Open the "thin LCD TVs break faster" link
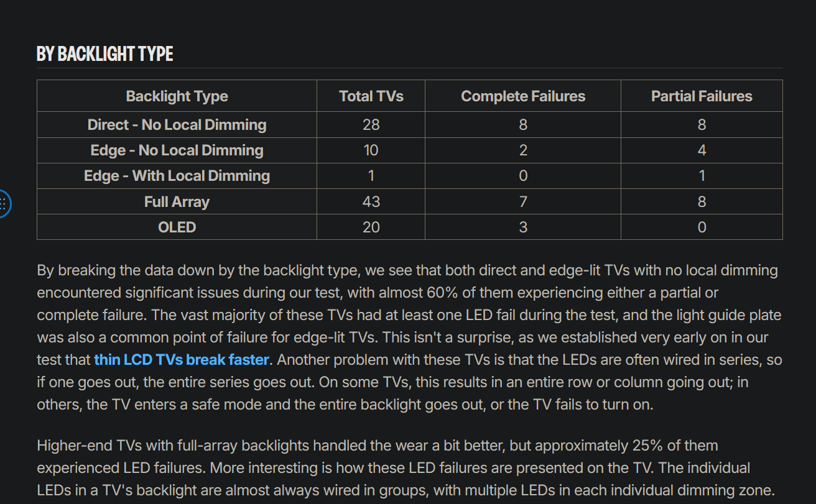Screen dimensions: 816x504 (x=181, y=360)
